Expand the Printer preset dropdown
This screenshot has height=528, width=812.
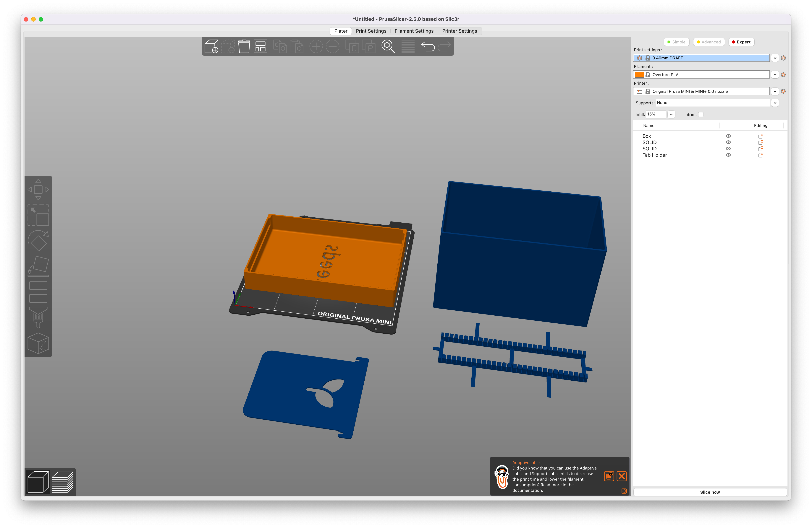[775, 91]
